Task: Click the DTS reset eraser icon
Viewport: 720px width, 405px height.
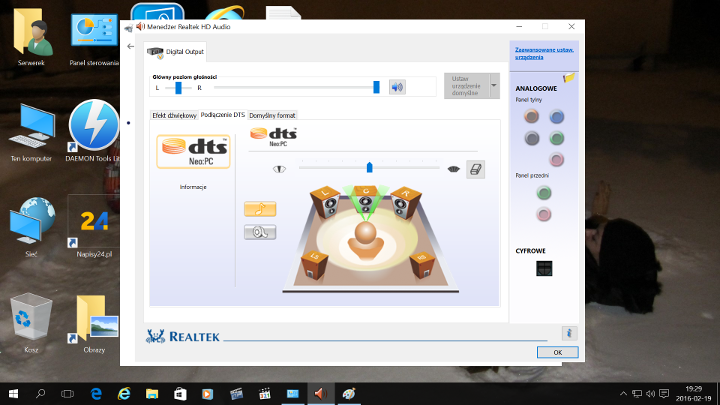Action: click(475, 169)
